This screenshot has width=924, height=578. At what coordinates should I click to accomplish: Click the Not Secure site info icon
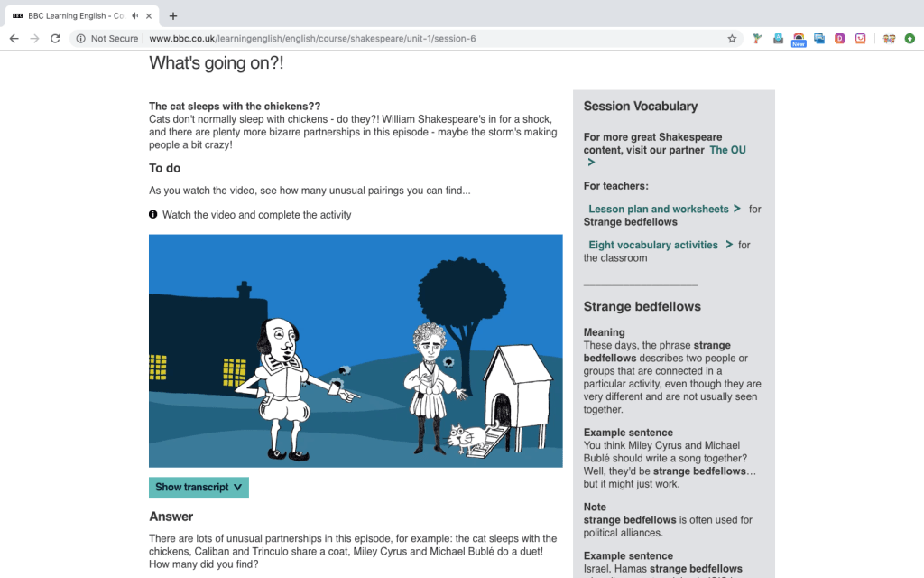(81, 39)
